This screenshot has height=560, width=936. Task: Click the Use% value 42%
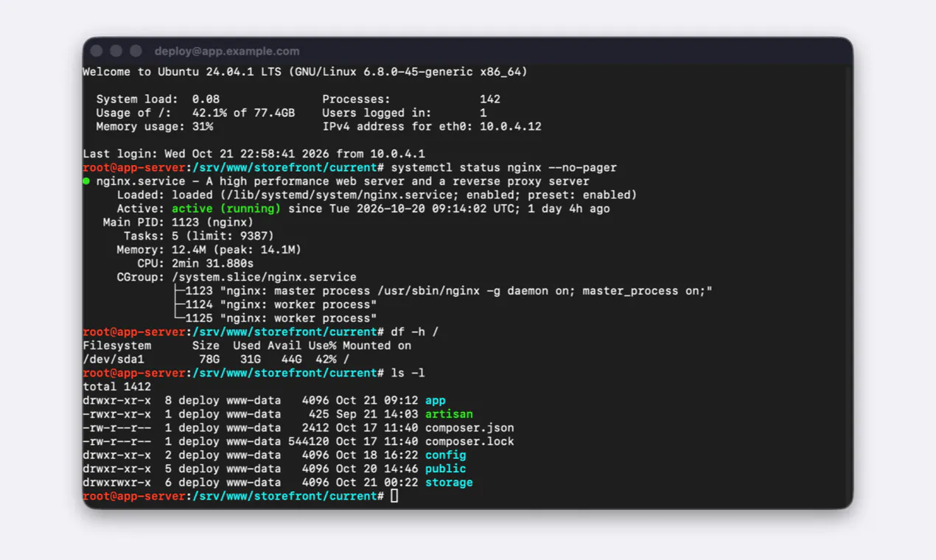pyautogui.click(x=326, y=360)
